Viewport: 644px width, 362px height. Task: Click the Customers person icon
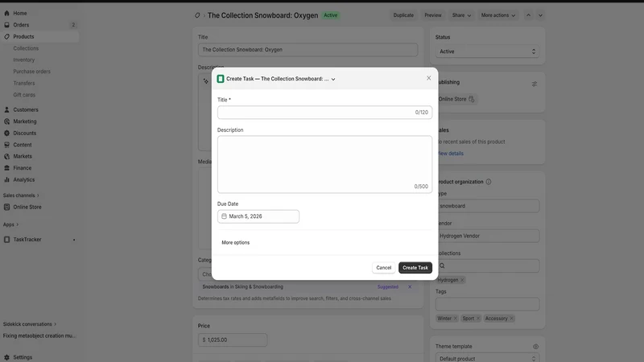click(6, 109)
